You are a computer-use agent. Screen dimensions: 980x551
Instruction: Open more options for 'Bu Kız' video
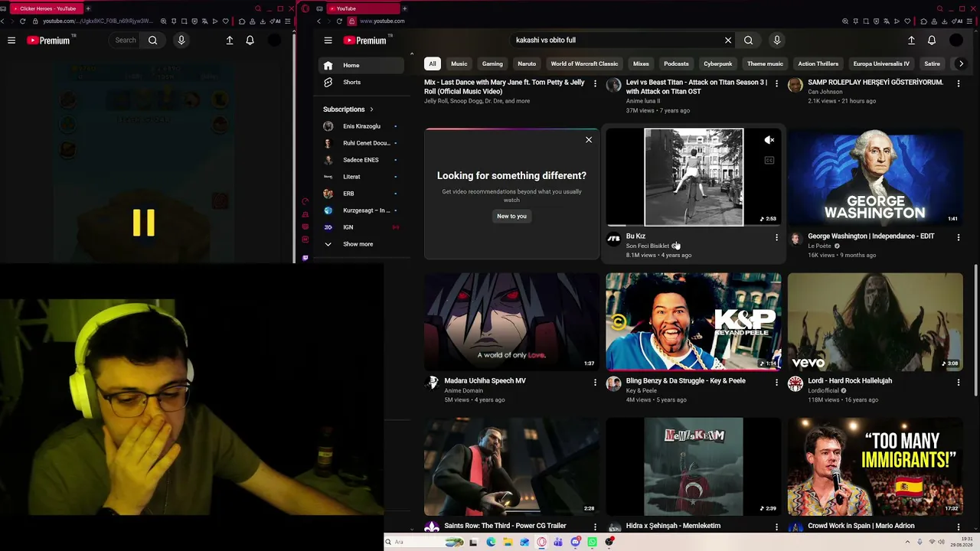point(776,237)
